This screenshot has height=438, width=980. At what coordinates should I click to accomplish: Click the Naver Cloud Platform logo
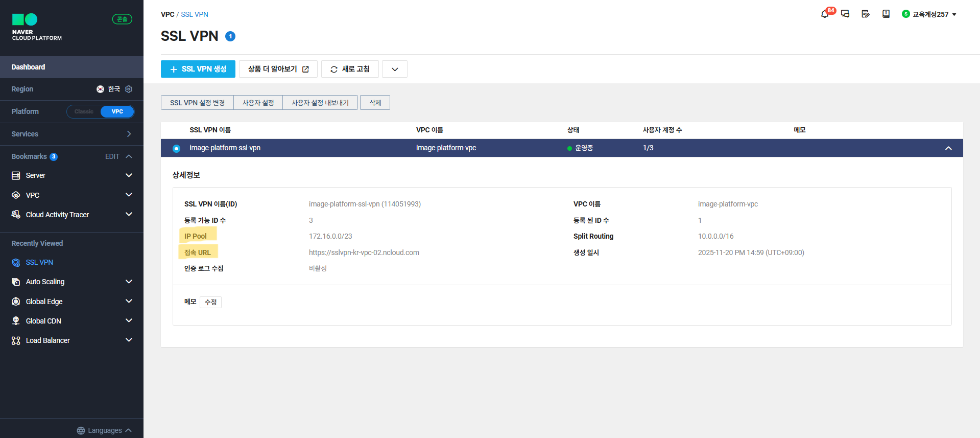point(37,27)
